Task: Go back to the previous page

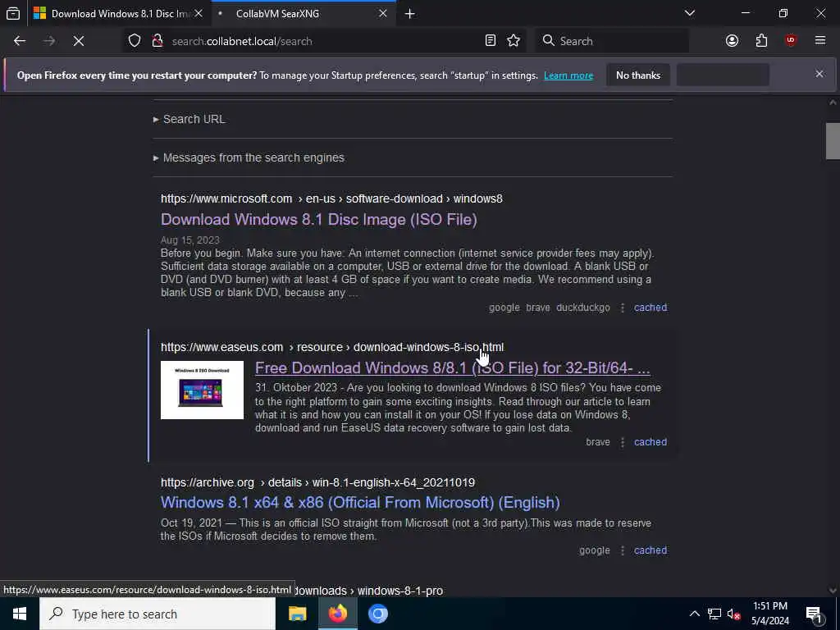Action: click(20, 41)
